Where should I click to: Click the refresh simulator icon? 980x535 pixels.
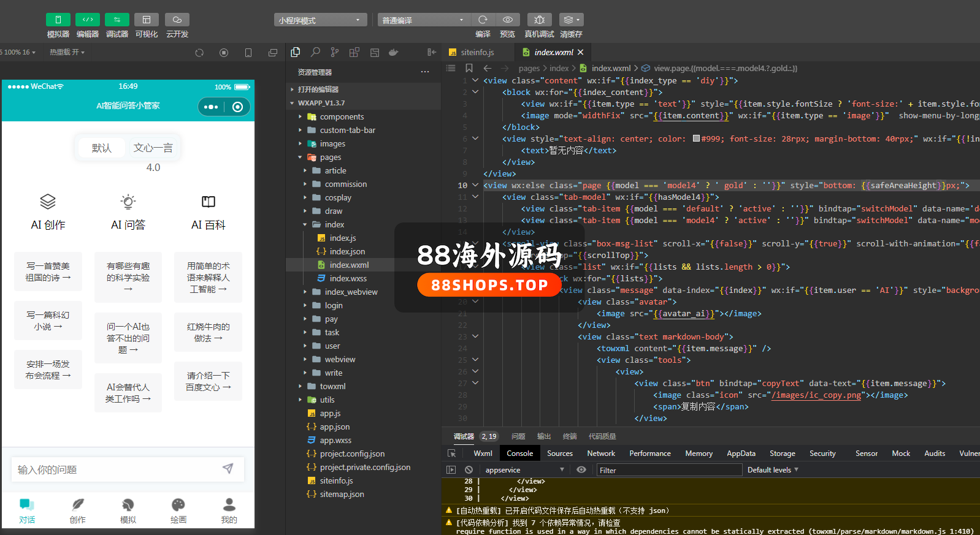tap(199, 53)
